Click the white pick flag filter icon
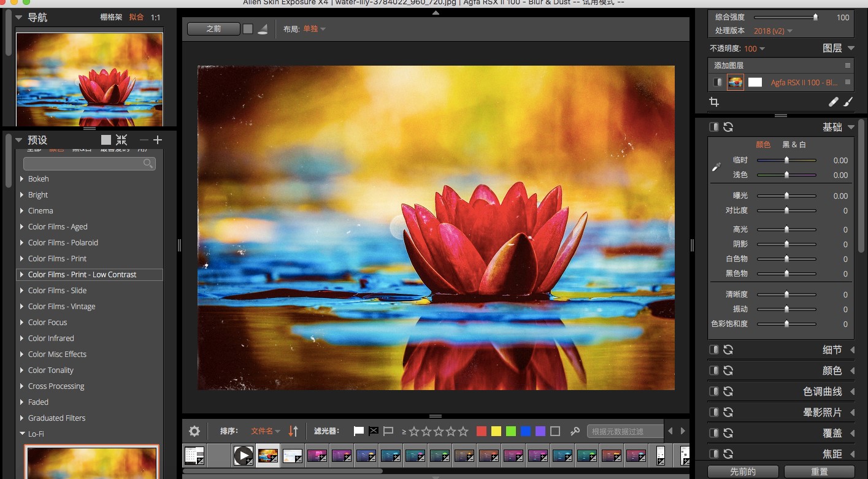This screenshot has width=868, height=479. point(358,431)
